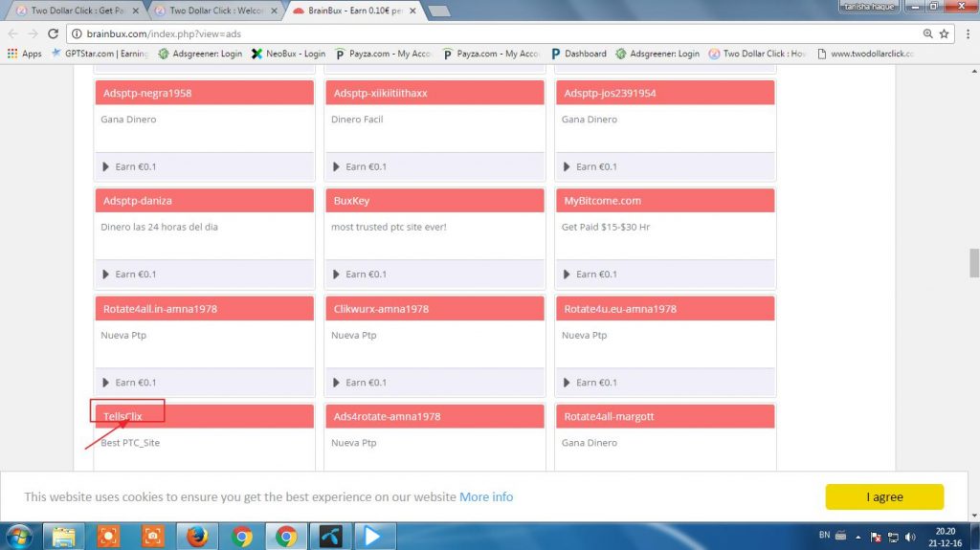Show hidden system tray icons
Image resolution: width=980 pixels, height=550 pixels.
pos(857,537)
